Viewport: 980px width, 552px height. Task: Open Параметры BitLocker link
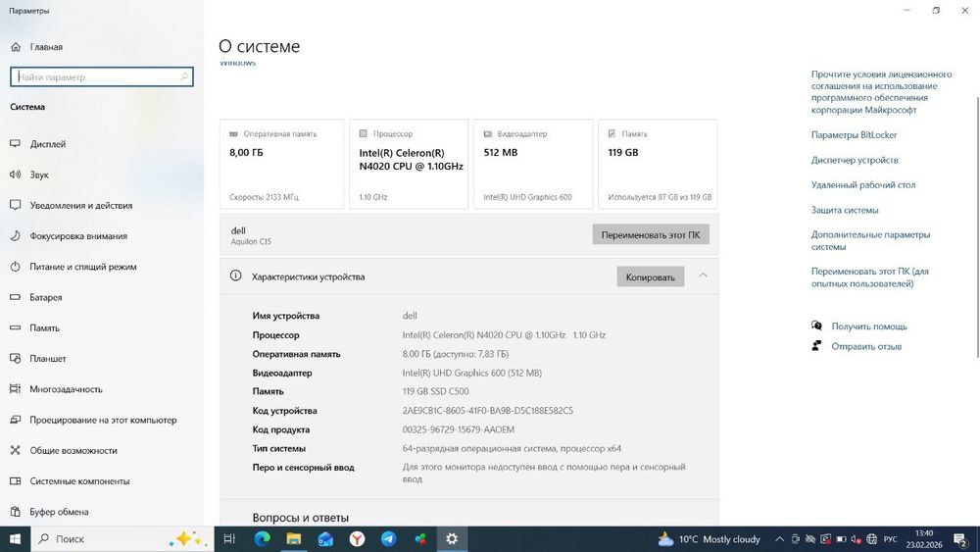click(x=854, y=135)
